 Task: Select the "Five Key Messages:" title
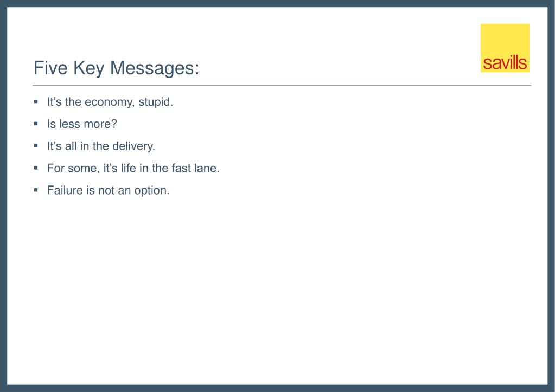(x=116, y=68)
